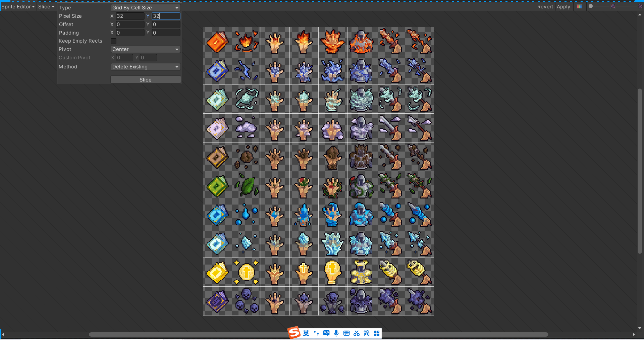This screenshot has height=340, width=644.
Task: Select the purple skulls sprite in bottom row
Action: click(x=246, y=301)
